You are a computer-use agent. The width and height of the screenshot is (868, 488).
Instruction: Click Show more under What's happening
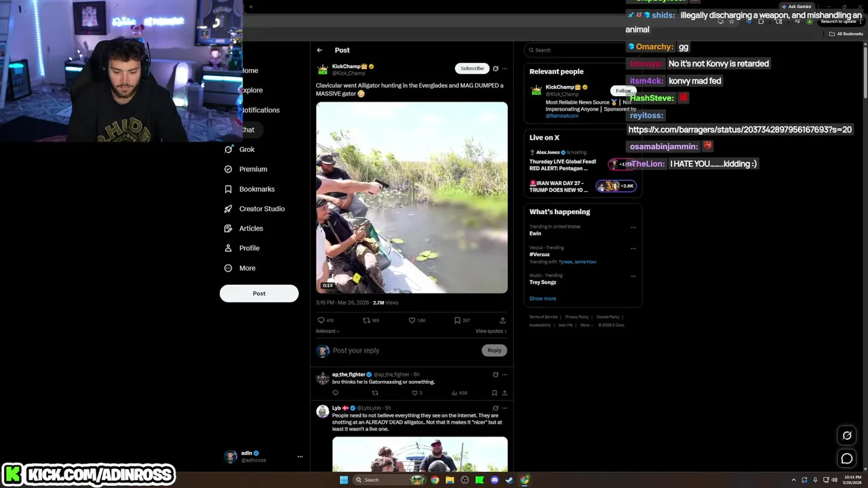pos(542,299)
